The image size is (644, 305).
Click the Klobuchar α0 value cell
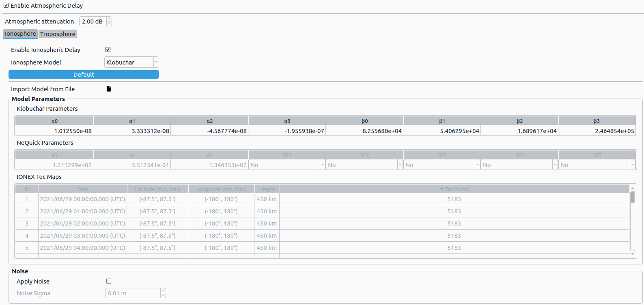coord(54,131)
